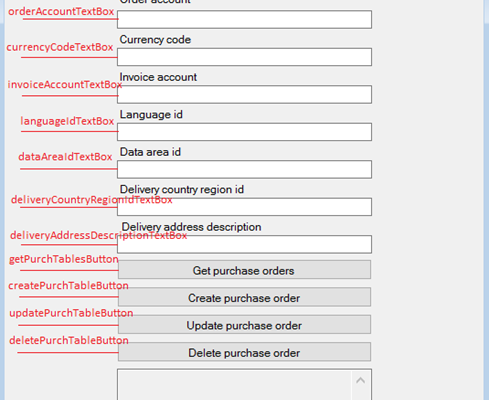This screenshot has height=400, width=489.
Task: Click Update purchase order button
Action: coord(244,324)
